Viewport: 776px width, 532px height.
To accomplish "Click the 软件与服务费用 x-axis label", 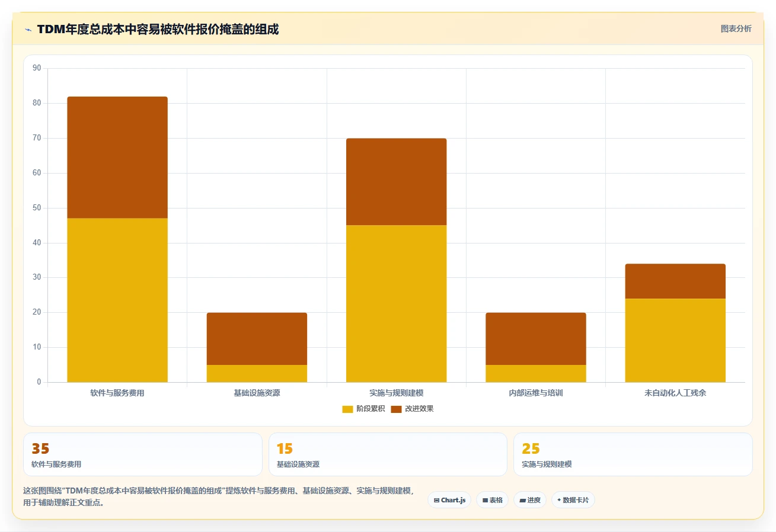I will 117,393.
